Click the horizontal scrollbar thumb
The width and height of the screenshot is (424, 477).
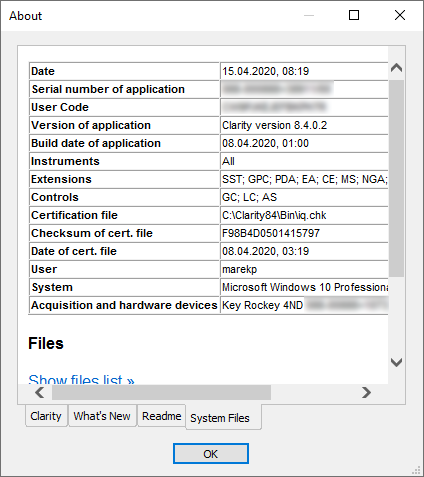pos(161,392)
